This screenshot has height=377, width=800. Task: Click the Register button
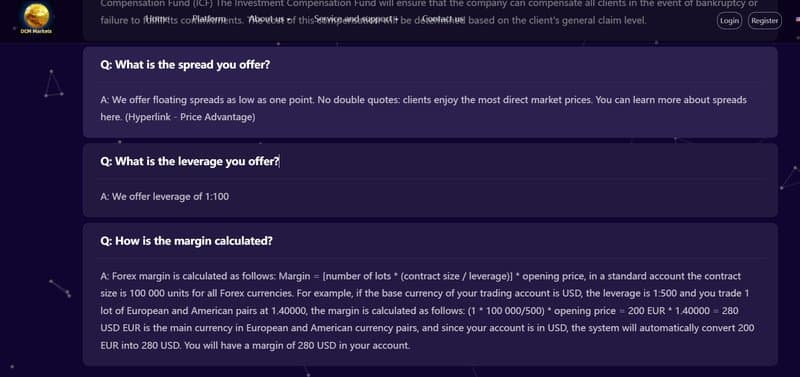point(764,21)
